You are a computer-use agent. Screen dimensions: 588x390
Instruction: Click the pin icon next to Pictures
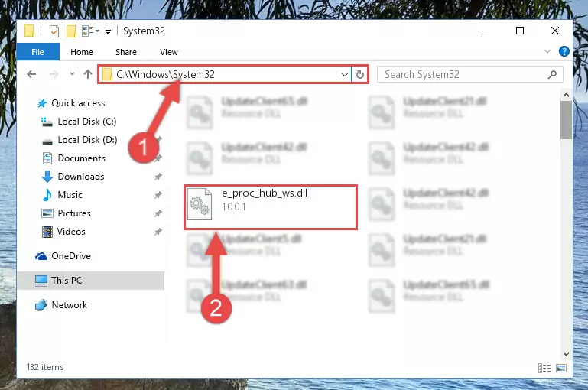(x=158, y=213)
